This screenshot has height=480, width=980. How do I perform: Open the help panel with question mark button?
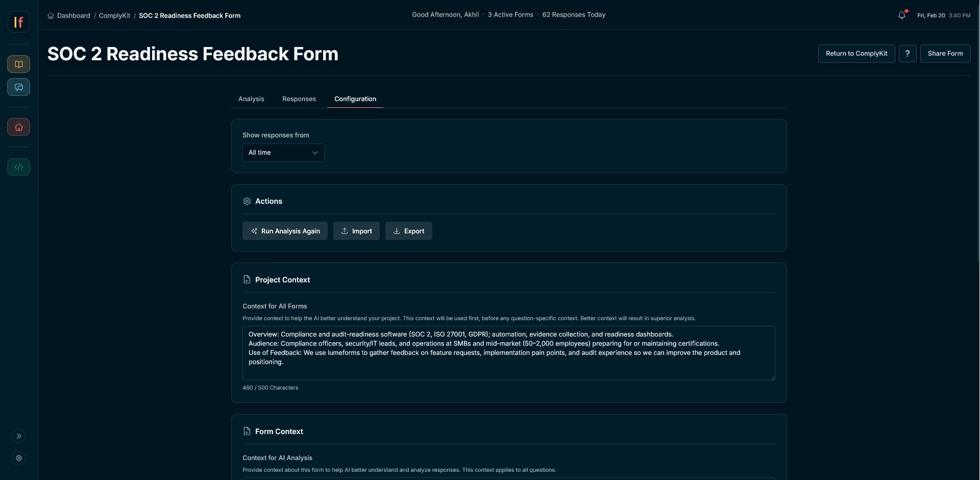[908, 54]
